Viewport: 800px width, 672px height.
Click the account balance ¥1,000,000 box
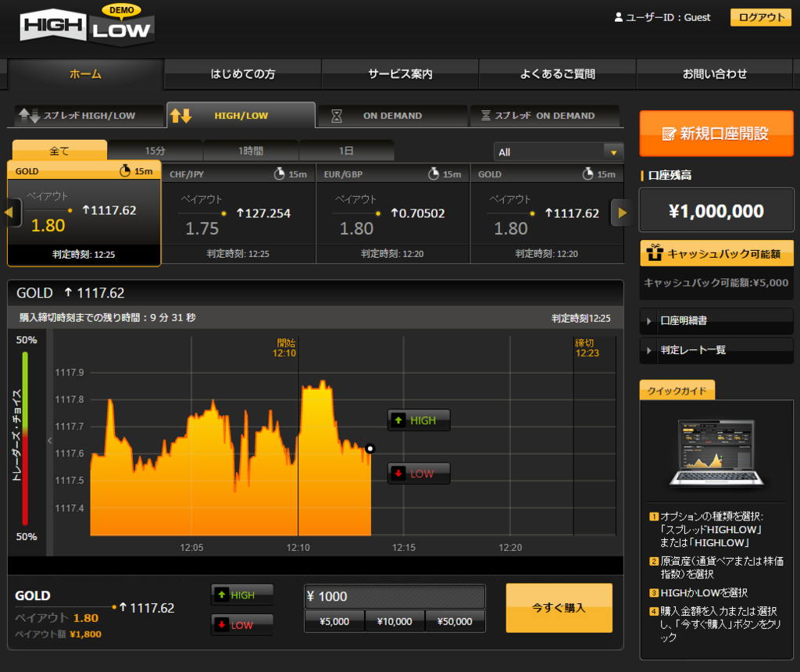[716, 211]
